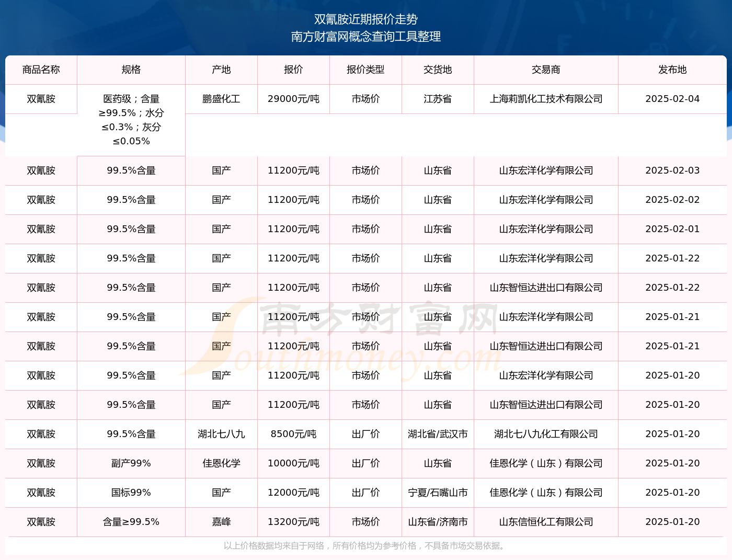Click the "嘉峰" origin cell
The image size is (732, 560).
point(221,522)
